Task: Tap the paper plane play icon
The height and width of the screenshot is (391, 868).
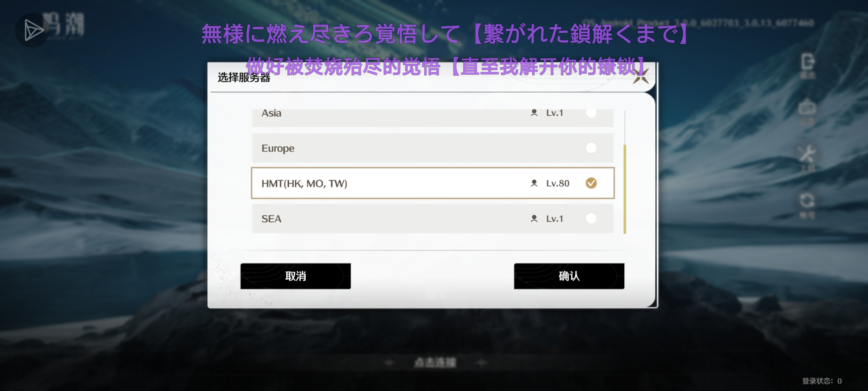Action: click(x=33, y=30)
